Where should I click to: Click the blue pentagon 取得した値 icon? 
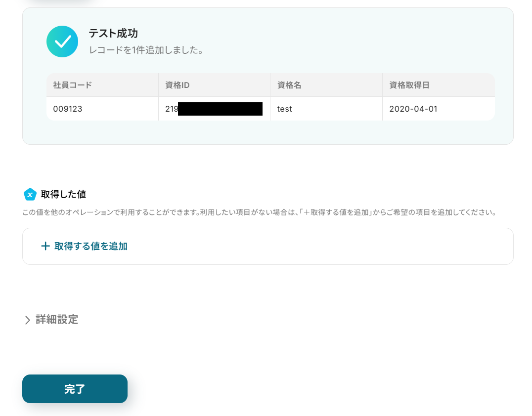click(30, 194)
